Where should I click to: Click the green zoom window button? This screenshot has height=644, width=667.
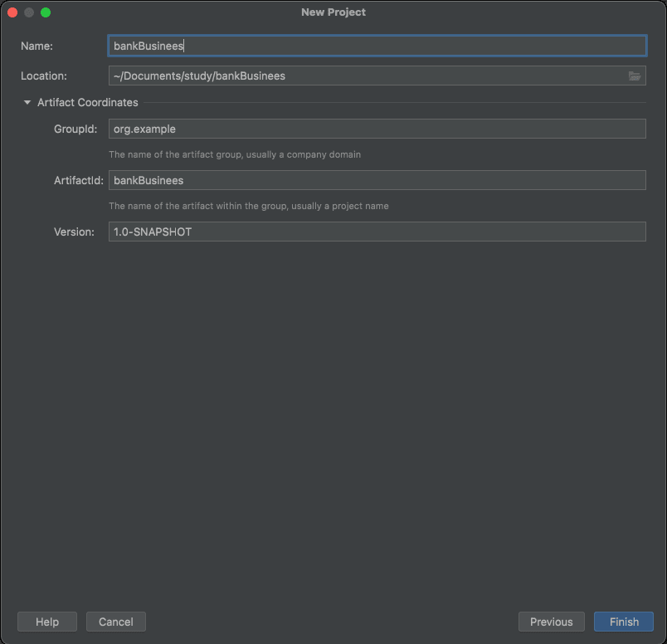(46, 12)
